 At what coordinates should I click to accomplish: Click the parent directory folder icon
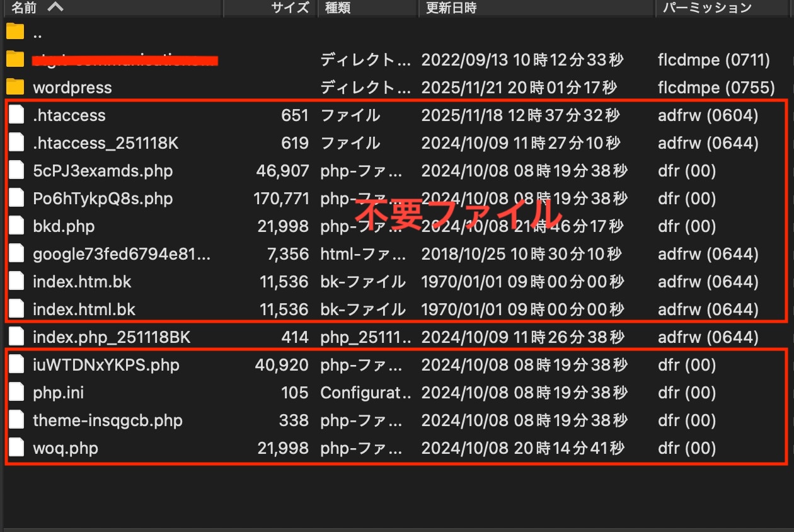pyautogui.click(x=15, y=32)
